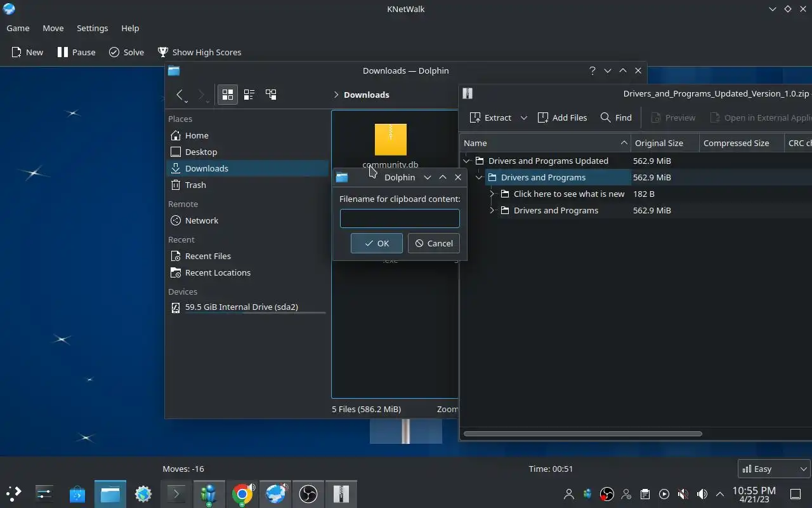Viewport: 812px width, 508px height.
Task: Confirm with the OK button
Action: 377,243
